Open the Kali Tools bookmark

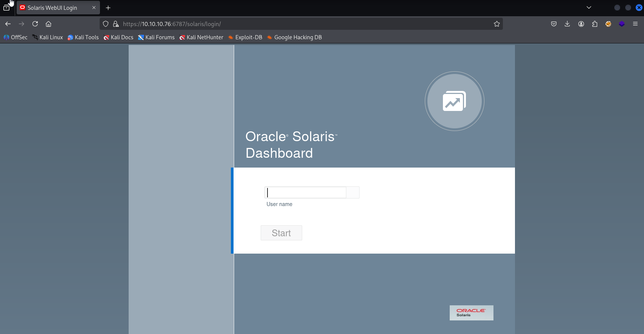(x=83, y=37)
